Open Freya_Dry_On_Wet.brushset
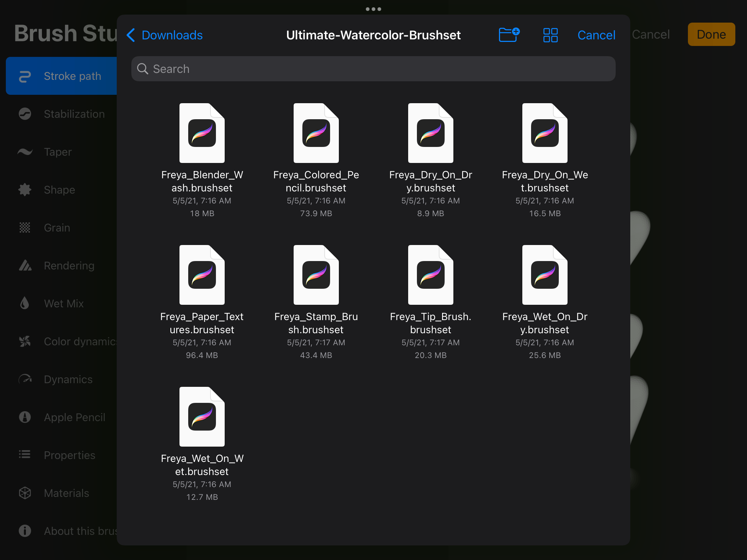 pyautogui.click(x=544, y=132)
